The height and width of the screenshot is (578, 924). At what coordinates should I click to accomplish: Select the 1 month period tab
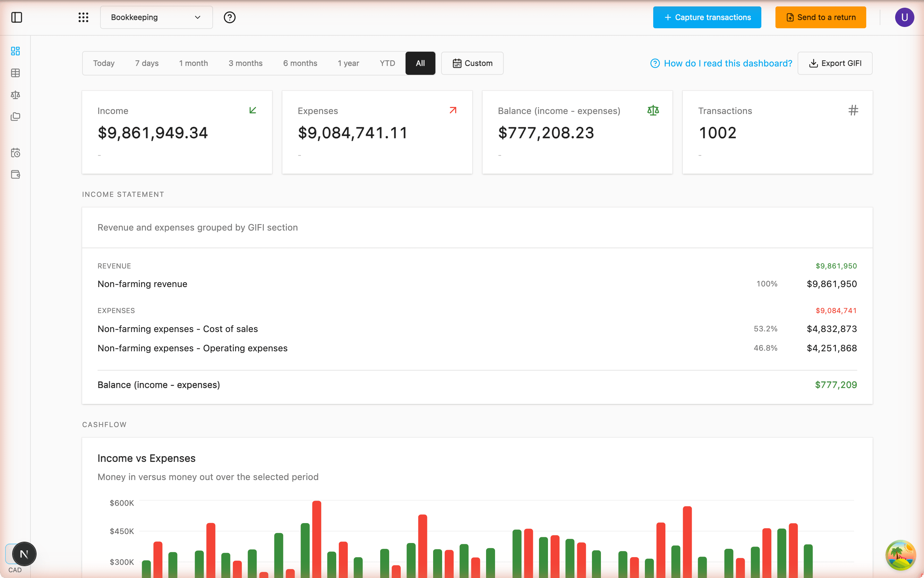click(193, 63)
